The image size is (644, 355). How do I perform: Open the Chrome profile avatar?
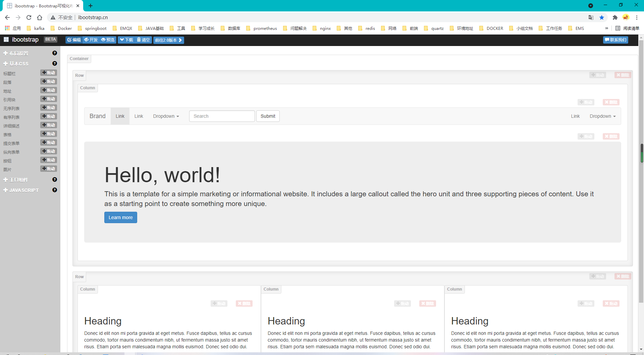[626, 17]
